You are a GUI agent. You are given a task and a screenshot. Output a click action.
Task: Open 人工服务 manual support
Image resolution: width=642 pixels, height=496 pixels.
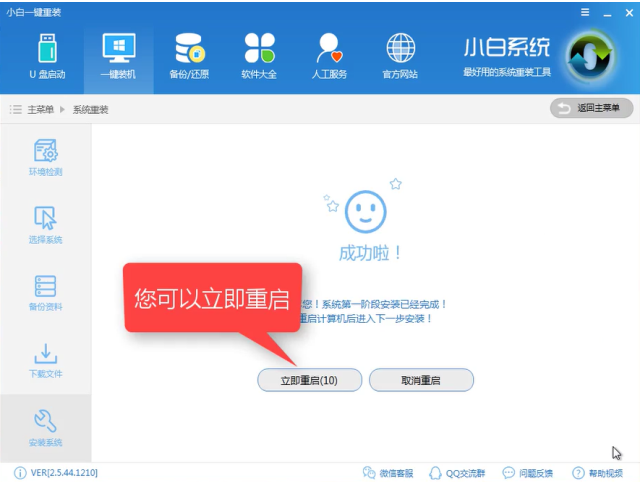point(329,56)
